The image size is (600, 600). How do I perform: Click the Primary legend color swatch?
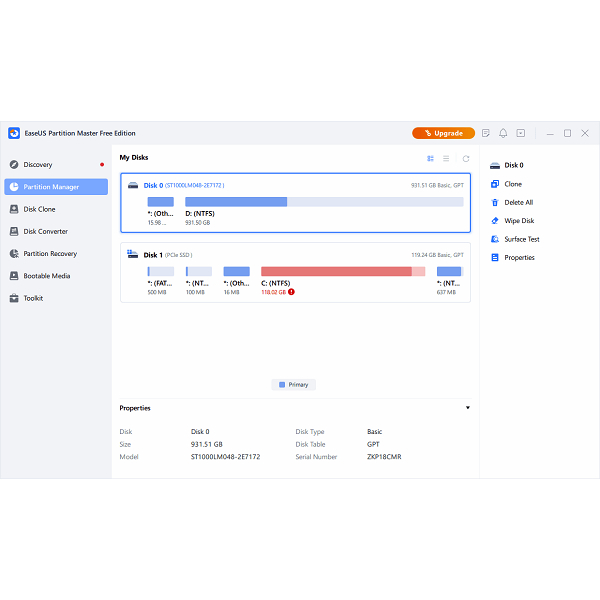[282, 385]
